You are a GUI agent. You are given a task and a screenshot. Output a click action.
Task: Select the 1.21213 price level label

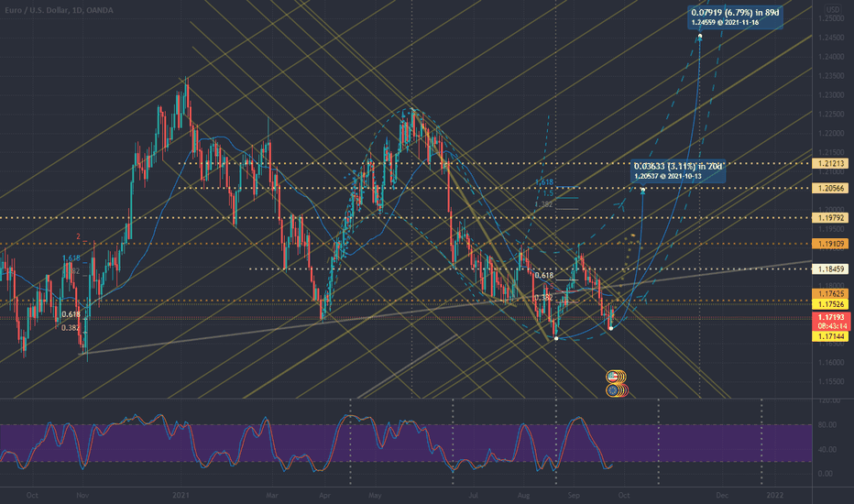(830, 163)
